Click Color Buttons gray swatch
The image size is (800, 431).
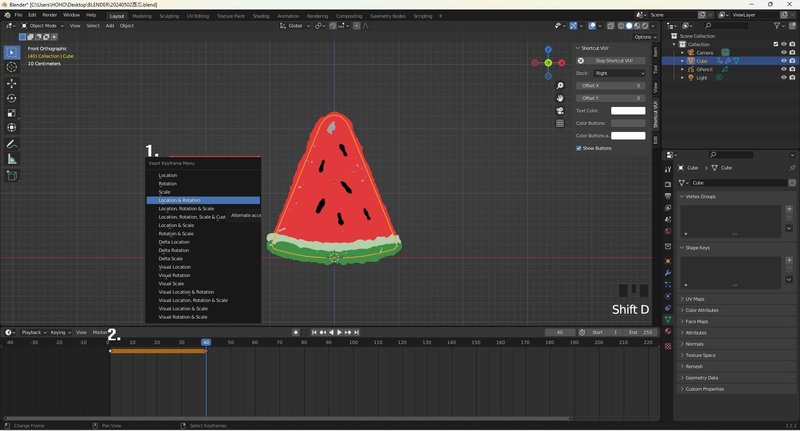click(x=628, y=123)
